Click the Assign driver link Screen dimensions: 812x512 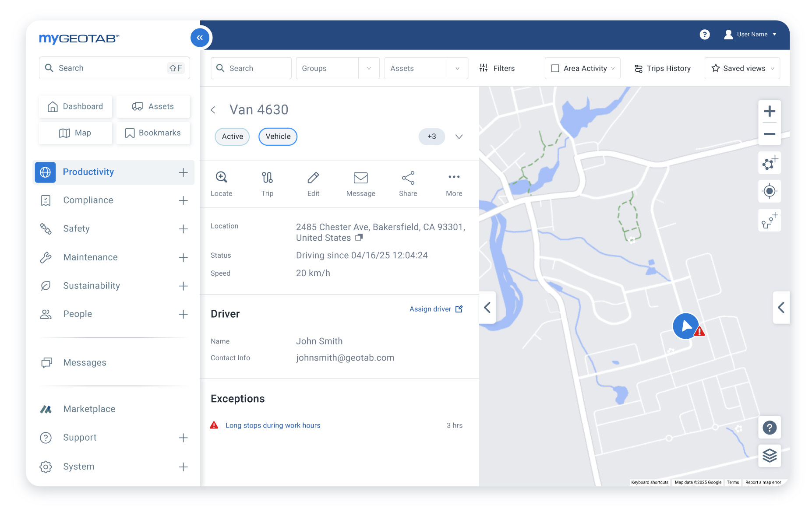(430, 309)
